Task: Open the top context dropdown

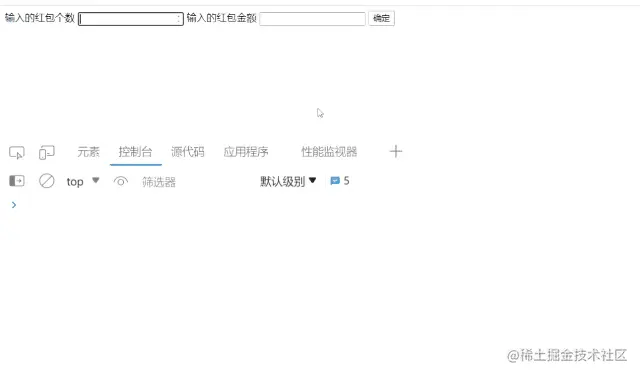Action: [x=83, y=181]
